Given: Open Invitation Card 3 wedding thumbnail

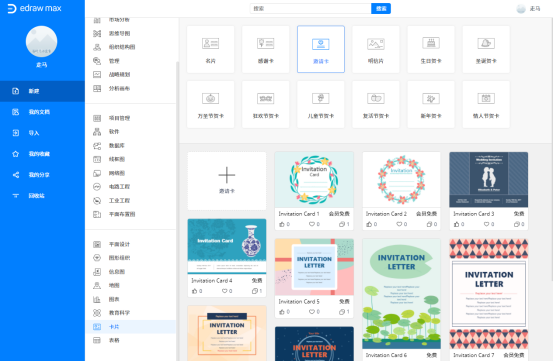Looking at the screenshot, I should pos(488,180).
